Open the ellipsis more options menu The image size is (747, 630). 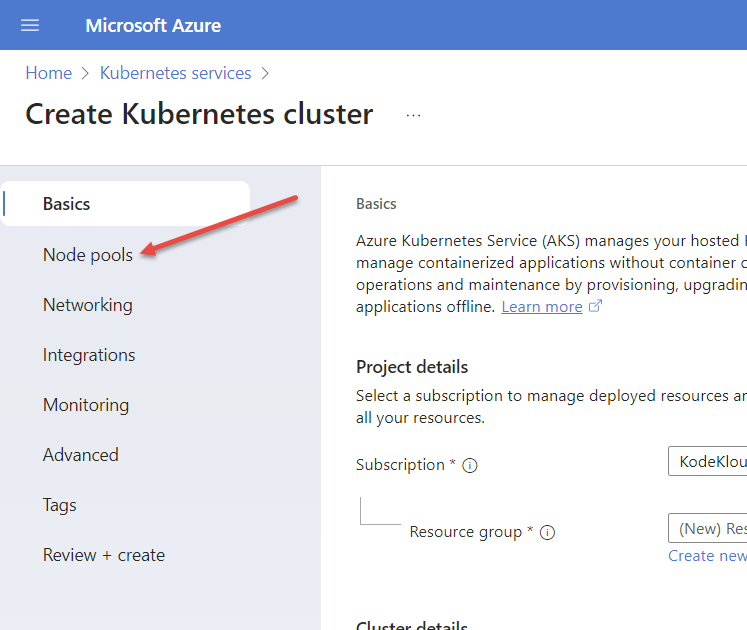click(413, 115)
